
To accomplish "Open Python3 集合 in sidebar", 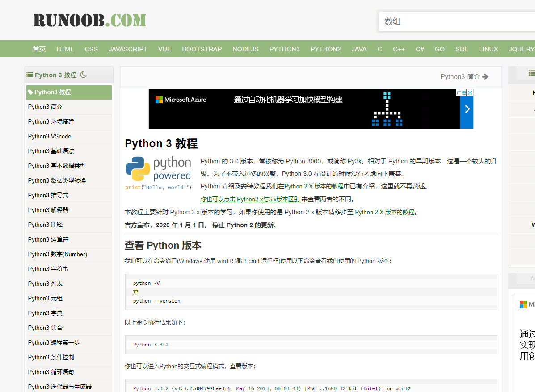I will 69,328.
